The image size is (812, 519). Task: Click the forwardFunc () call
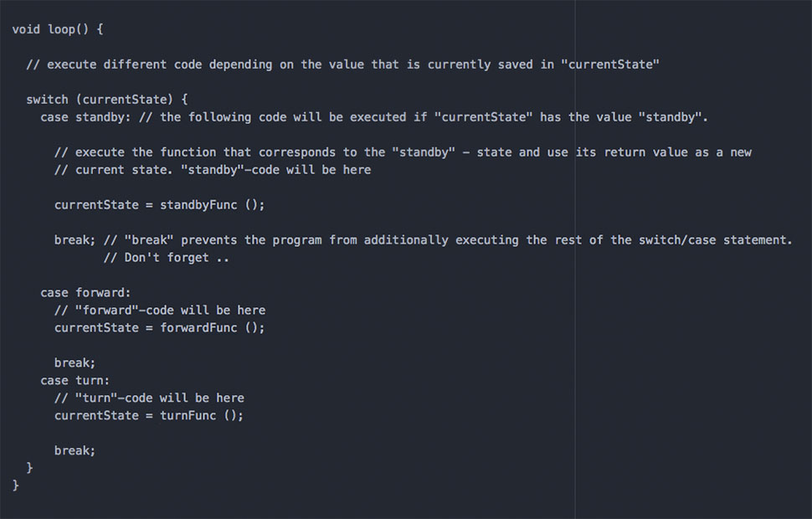212,328
